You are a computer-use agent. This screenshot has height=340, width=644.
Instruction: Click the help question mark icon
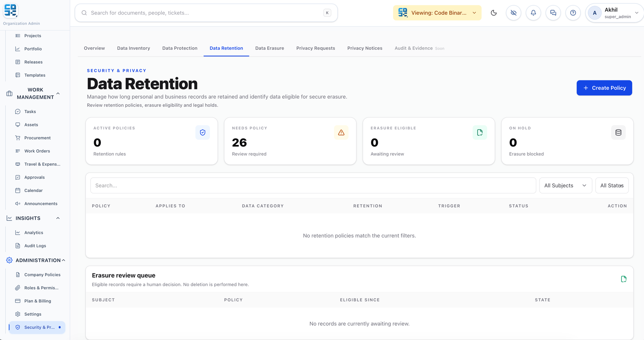(x=573, y=13)
